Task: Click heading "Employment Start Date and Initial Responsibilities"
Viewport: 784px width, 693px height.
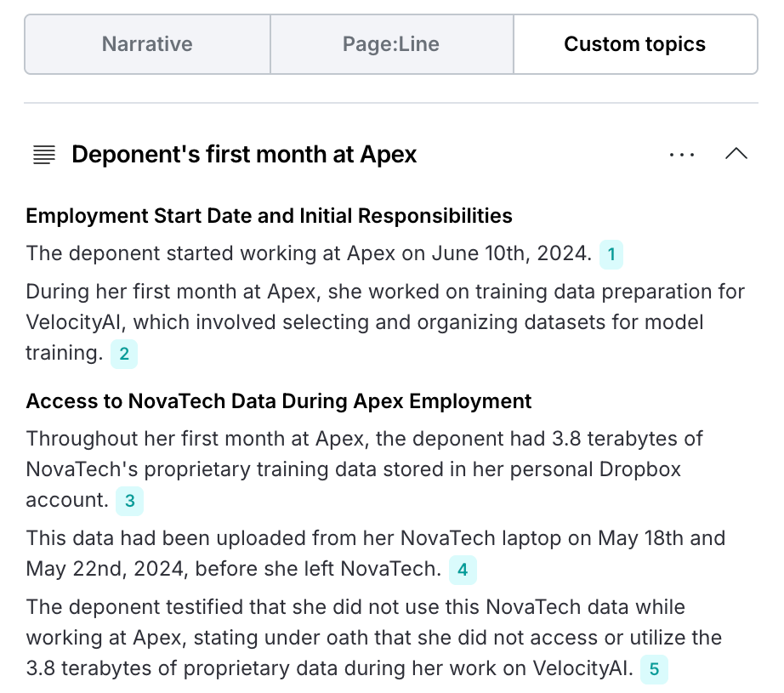Action: click(269, 216)
